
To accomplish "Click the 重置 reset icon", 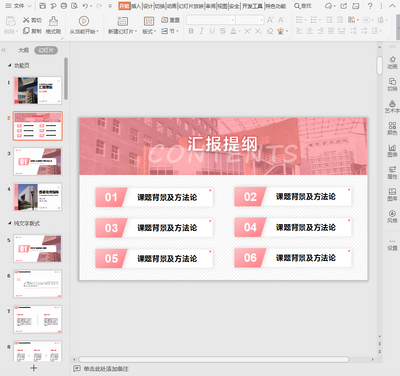I will [x=164, y=20].
